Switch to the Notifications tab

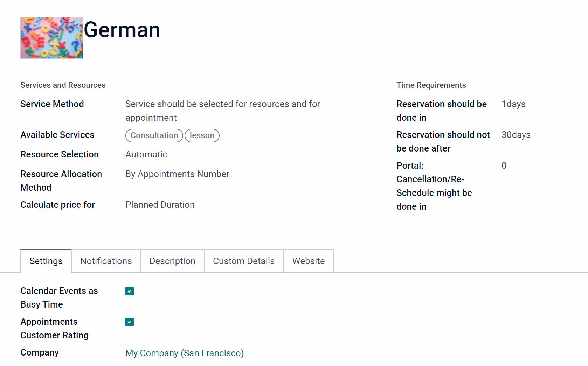point(106,261)
